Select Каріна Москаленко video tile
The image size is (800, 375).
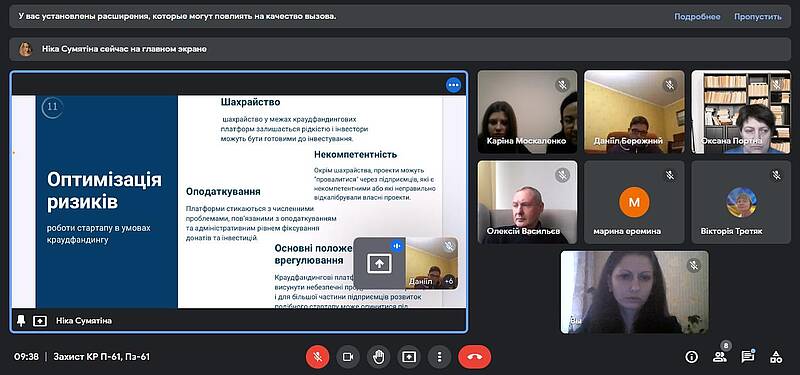528,112
